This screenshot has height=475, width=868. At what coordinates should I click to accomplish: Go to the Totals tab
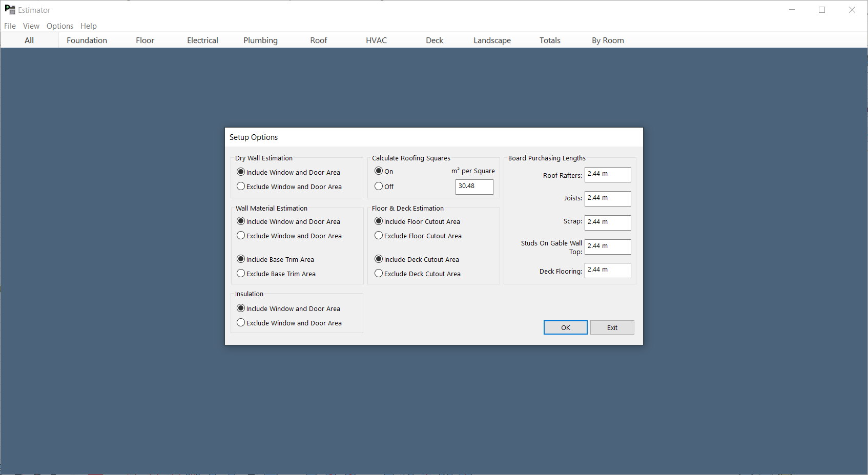pyautogui.click(x=550, y=40)
